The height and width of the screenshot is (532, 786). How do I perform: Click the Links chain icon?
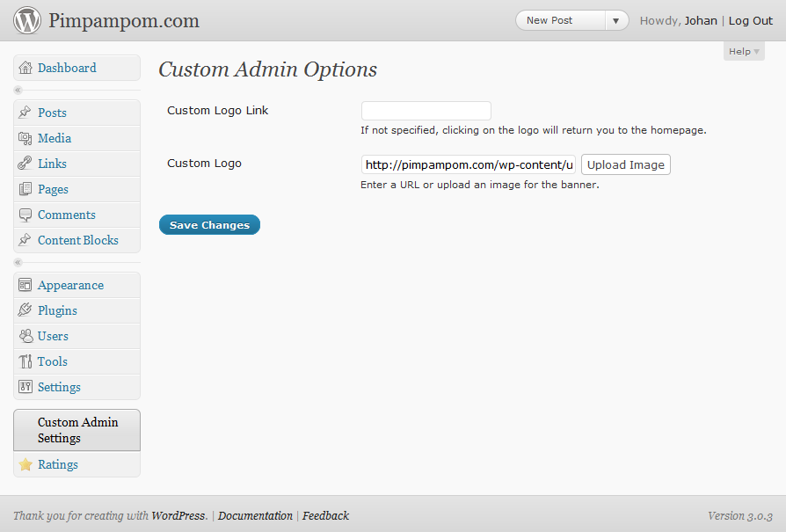click(25, 164)
